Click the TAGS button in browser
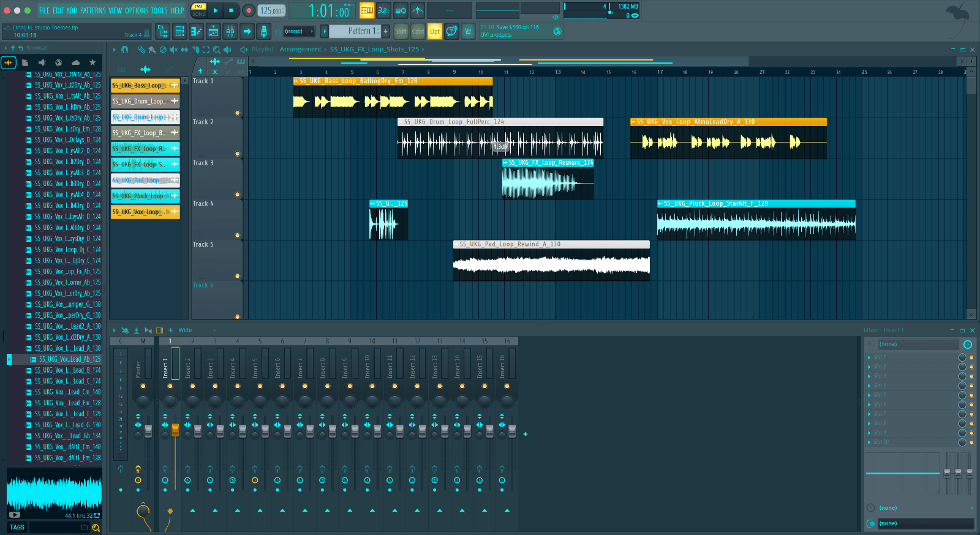This screenshot has width=980, height=535. [x=17, y=527]
